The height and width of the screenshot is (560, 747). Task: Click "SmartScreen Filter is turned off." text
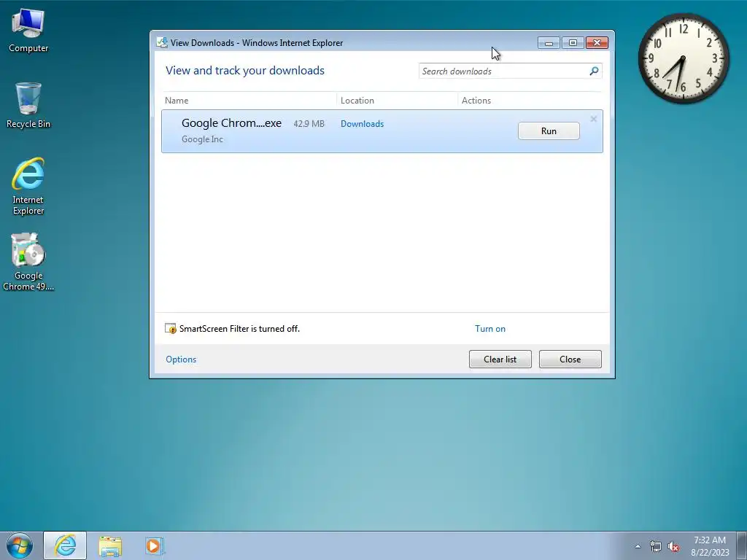point(239,329)
